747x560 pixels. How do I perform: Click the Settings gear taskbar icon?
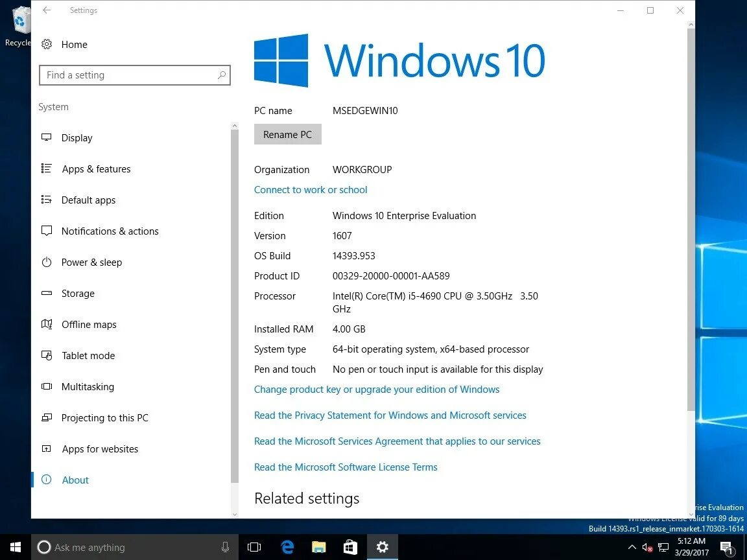tap(382, 547)
